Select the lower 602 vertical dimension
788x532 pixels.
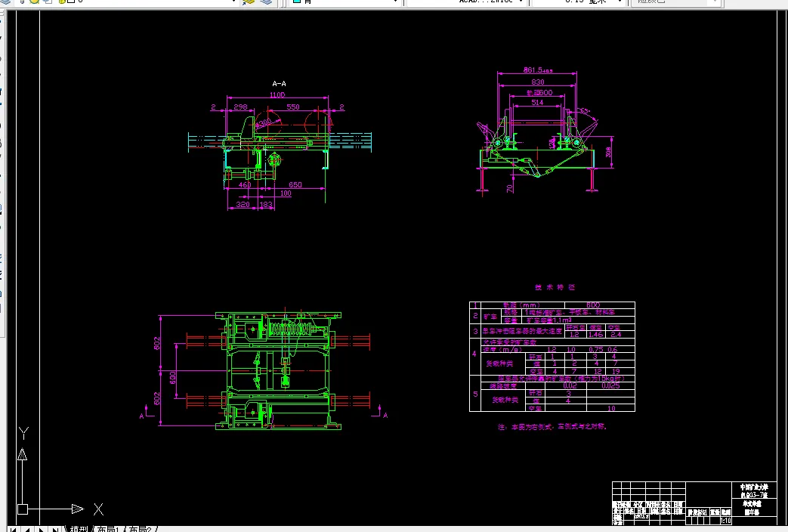(157, 399)
